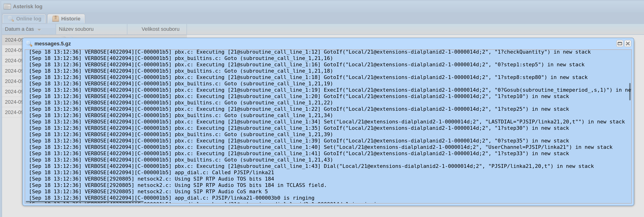
Task: Click log line containing '0?step1:step5'
Action: click(x=307, y=64)
